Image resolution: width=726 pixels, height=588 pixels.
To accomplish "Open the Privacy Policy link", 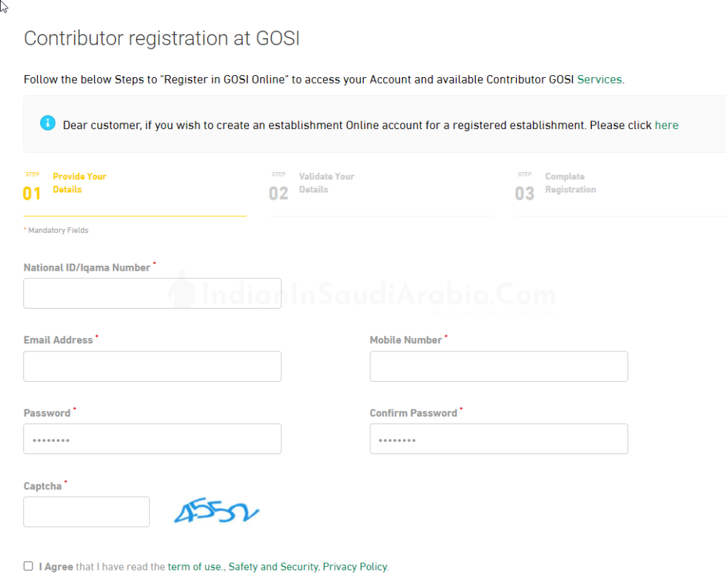I will [x=354, y=567].
